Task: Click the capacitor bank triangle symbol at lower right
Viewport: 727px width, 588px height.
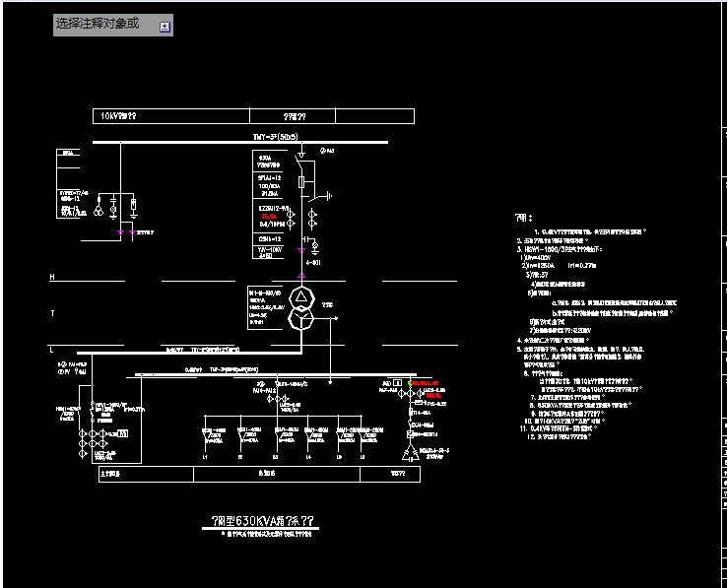Action: [411, 453]
